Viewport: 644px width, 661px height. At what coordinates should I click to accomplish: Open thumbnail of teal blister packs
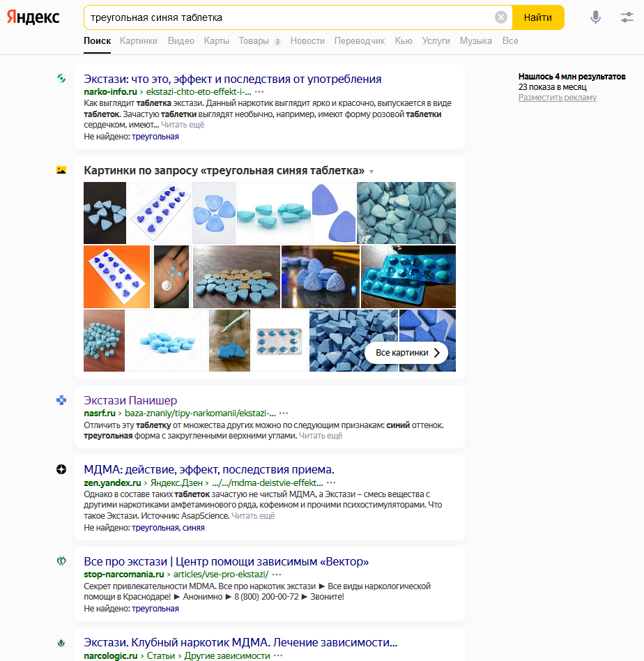coord(408,277)
